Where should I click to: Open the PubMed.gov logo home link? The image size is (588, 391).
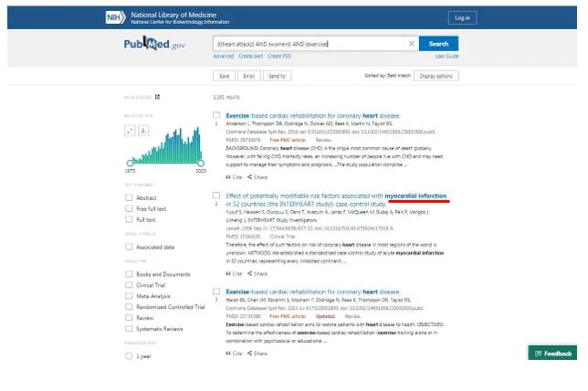[154, 44]
